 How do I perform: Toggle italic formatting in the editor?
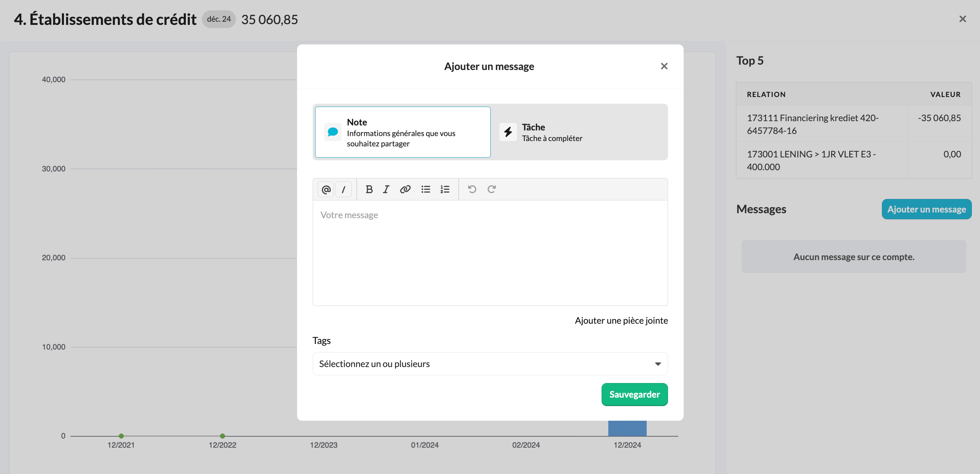pyautogui.click(x=386, y=189)
